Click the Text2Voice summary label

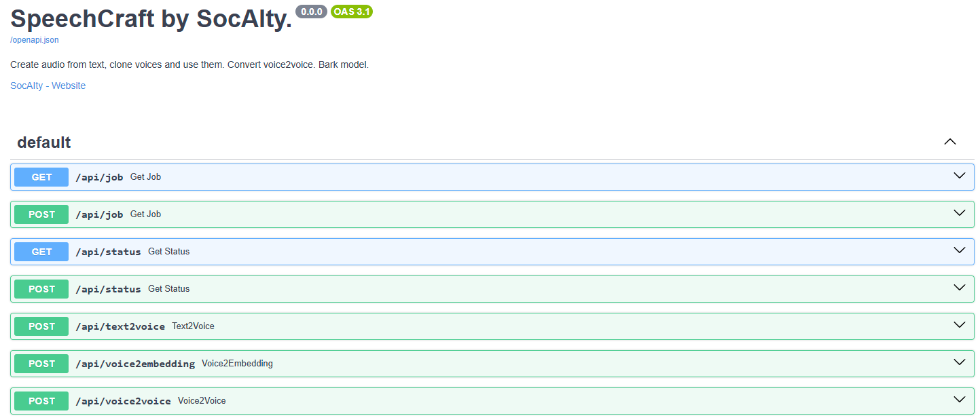pos(193,326)
